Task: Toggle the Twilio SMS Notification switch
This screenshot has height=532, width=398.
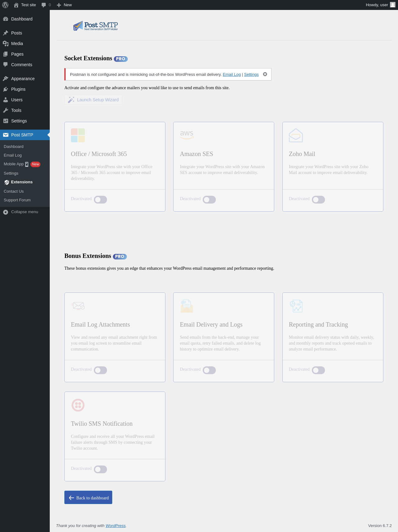Action: [100, 469]
